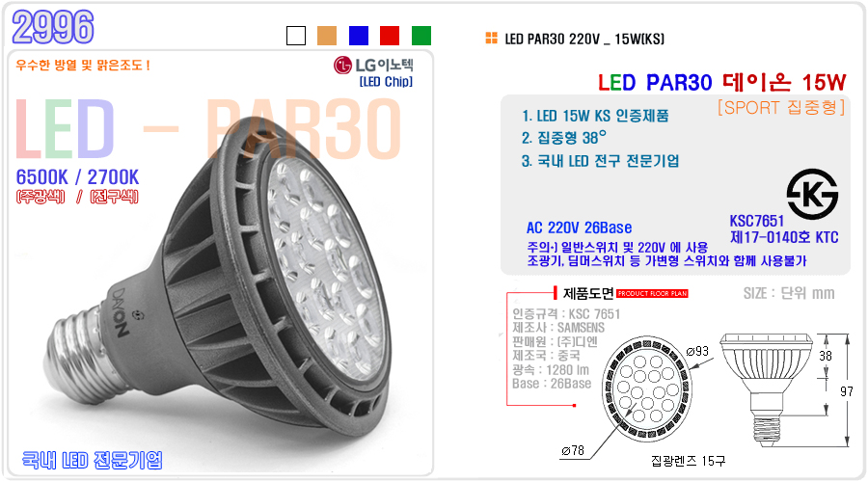Screen dimensions: 868x482
Task: Click the LED PAR30 데이온 15W heading
Action: pyautogui.click(x=721, y=83)
